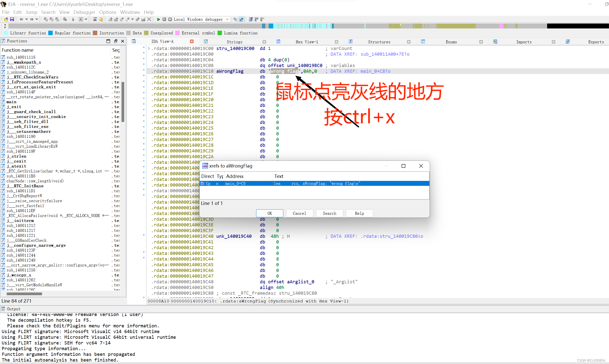Select function main in the Functions list

tap(12, 102)
